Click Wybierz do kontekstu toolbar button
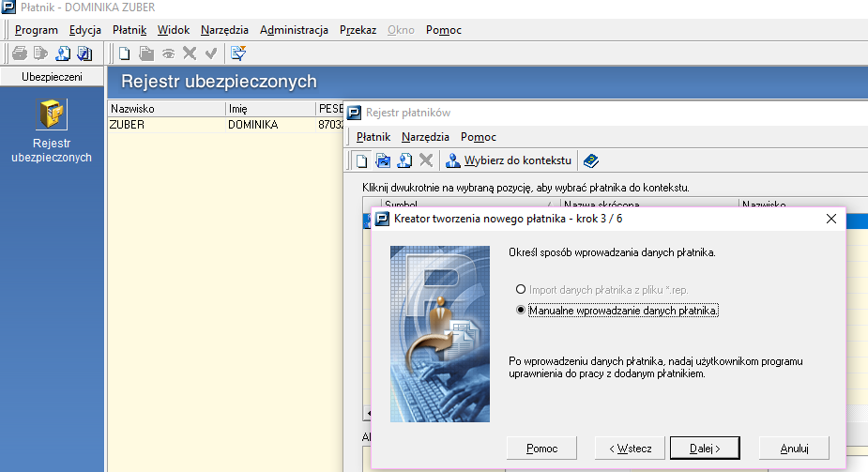 click(x=509, y=160)
